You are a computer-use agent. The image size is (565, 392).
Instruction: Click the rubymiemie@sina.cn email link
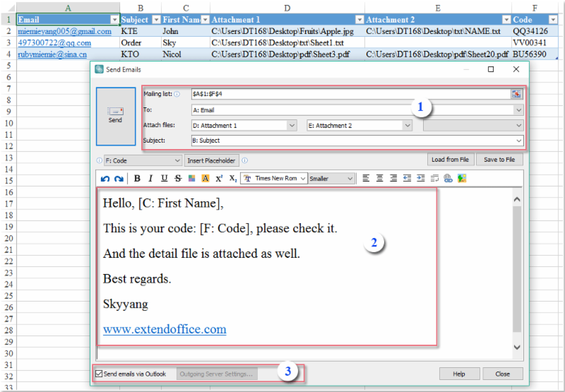(x=52, y=54)
